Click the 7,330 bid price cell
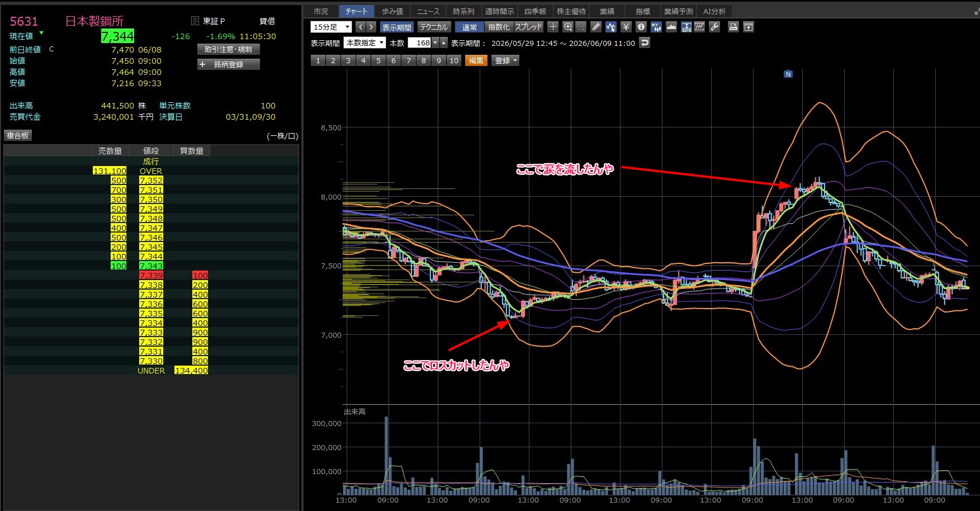 [x=151, y=361]
